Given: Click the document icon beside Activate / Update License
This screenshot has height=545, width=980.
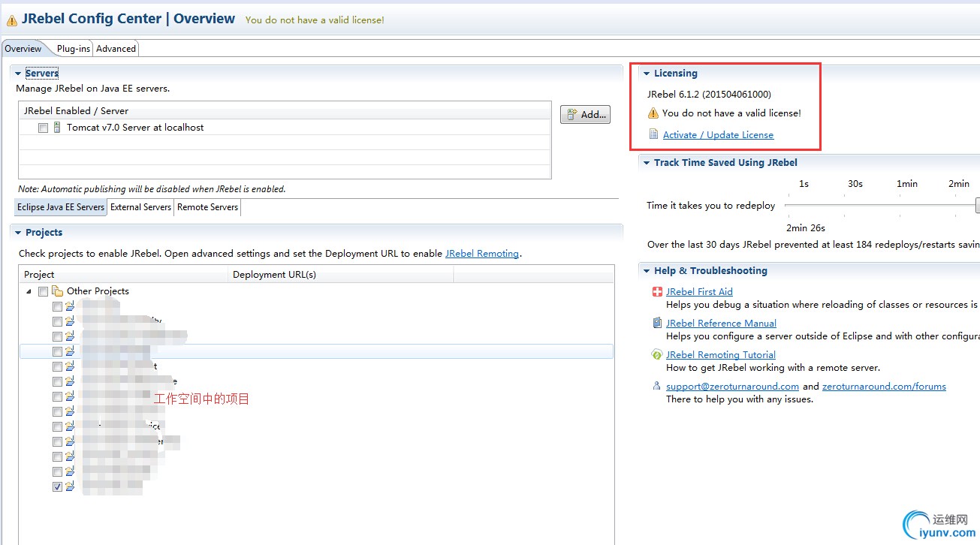Looking at the screenshot, I should coord(655,135).
